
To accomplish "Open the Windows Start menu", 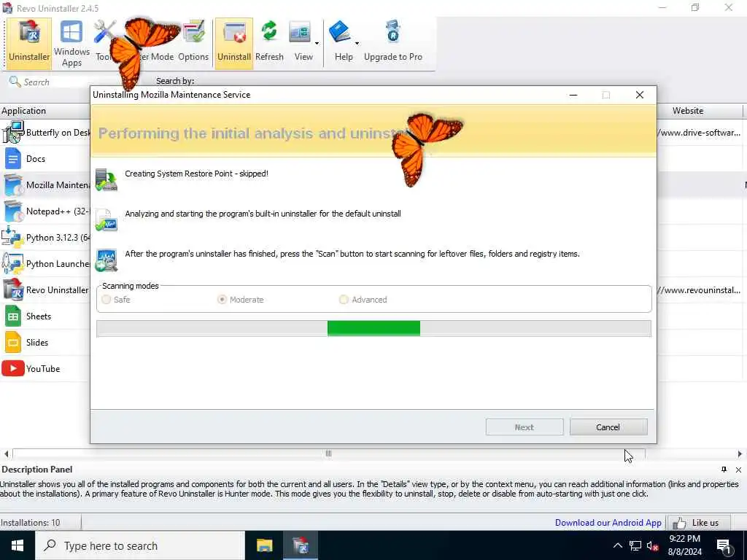I will point(18,545).
